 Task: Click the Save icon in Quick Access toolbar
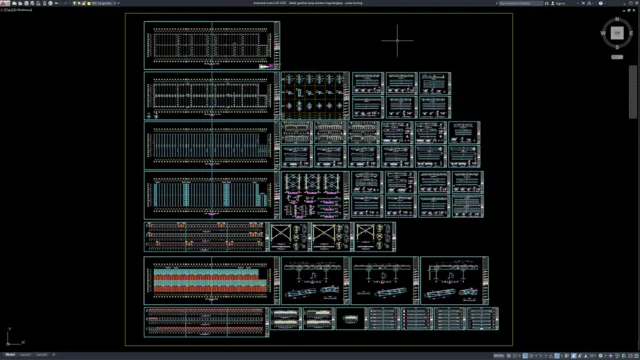point(26,3)
